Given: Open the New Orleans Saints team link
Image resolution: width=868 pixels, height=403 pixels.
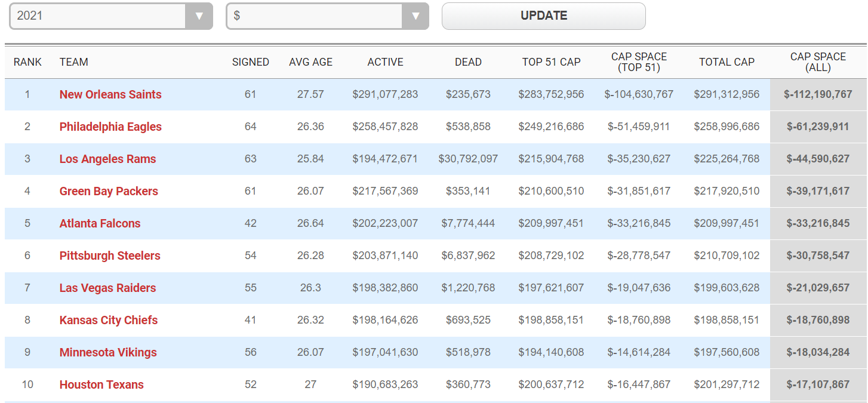Looking at the screenshot, I should pos(110,94).
